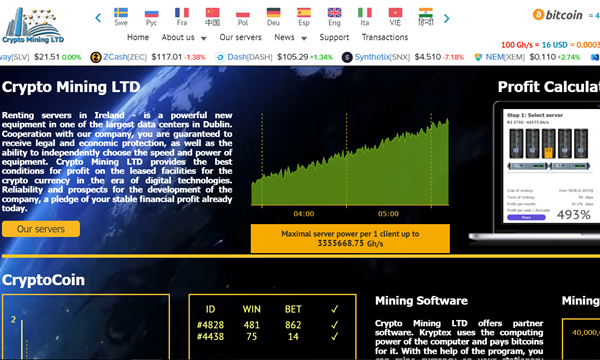The image size is (600, 360).
Task: Show more languages with right chevron
Action: click(447, 18)
